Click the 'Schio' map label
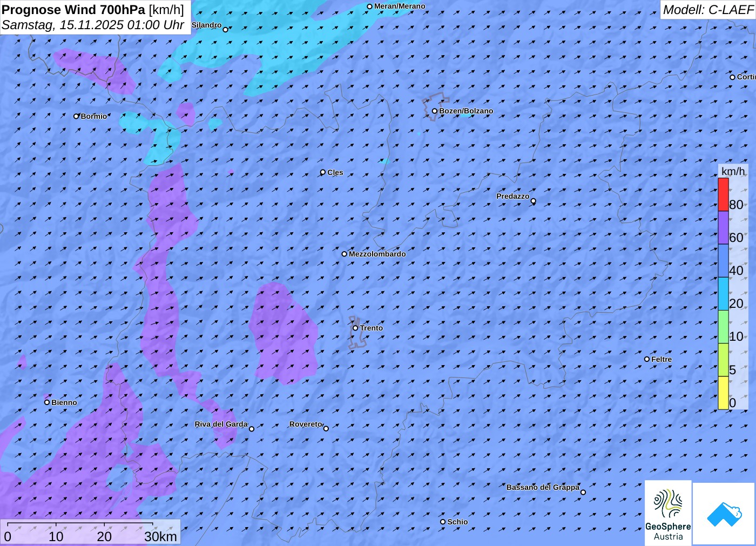756x546 pixels. tap(457, 522)
